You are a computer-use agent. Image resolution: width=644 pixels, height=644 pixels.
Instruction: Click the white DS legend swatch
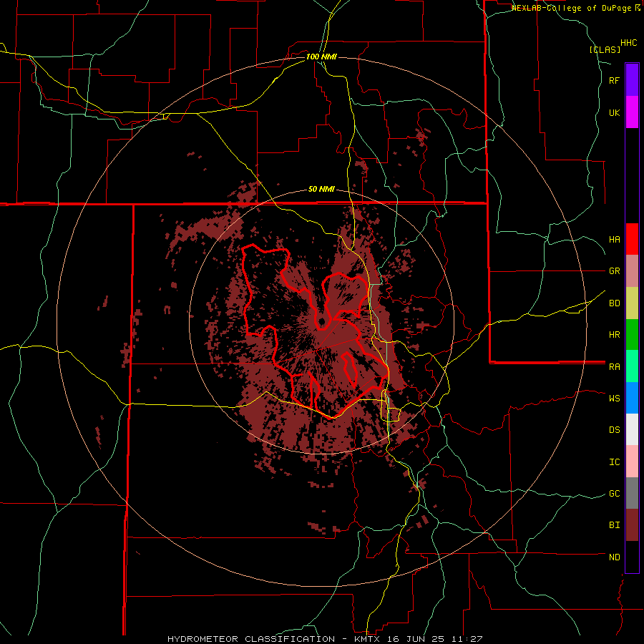pos(632,429)
